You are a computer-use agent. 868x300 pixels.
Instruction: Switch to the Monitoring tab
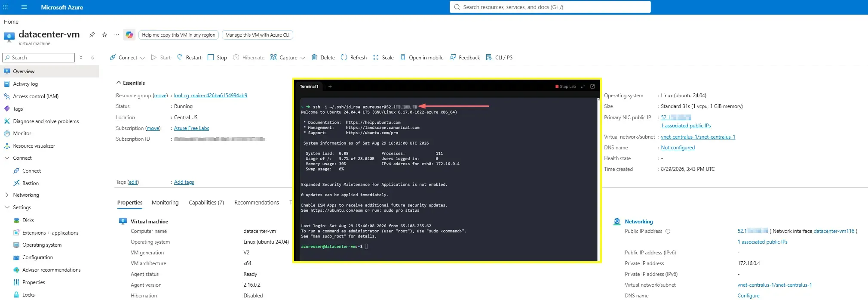(x=165, y=203)
